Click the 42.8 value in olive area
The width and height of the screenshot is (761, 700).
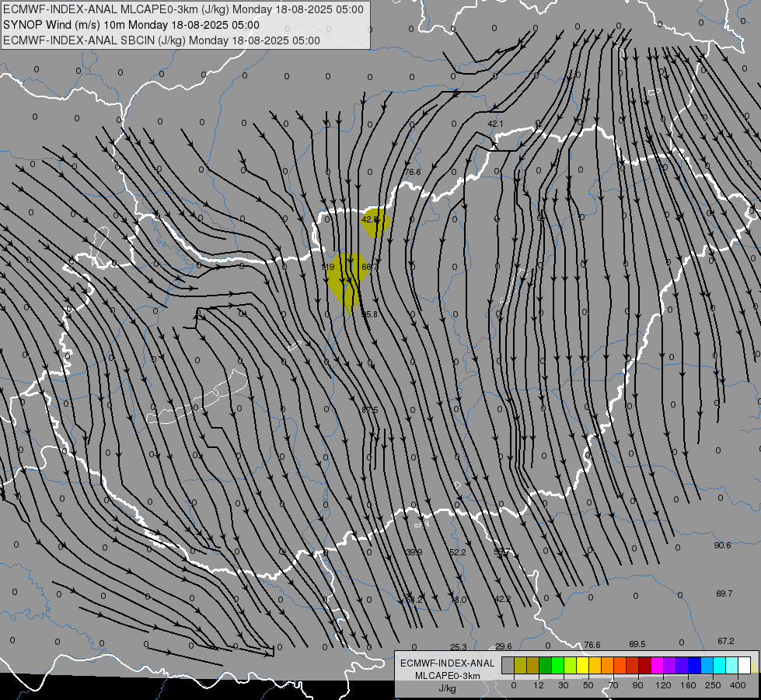click(x=370, y=219)
